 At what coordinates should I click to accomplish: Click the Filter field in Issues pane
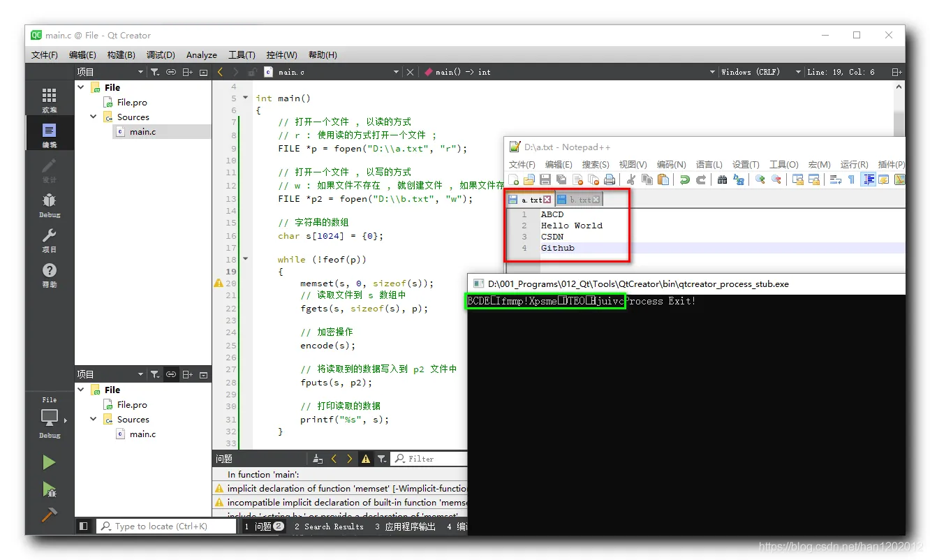click(x=428, y=459)
